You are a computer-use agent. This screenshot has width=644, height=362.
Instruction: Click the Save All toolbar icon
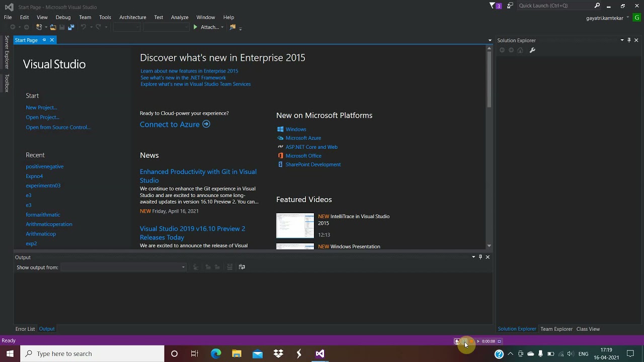click(x=71, y=27)
